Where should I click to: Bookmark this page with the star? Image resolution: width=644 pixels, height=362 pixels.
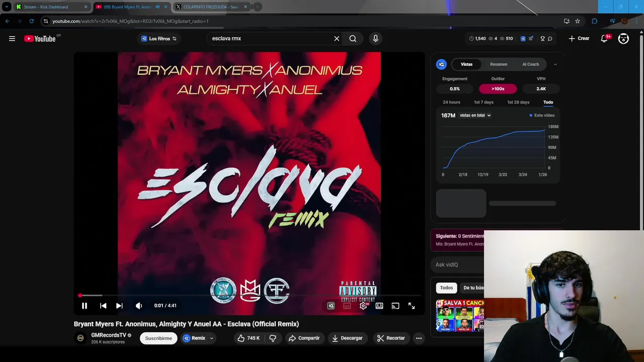point(578,21)
